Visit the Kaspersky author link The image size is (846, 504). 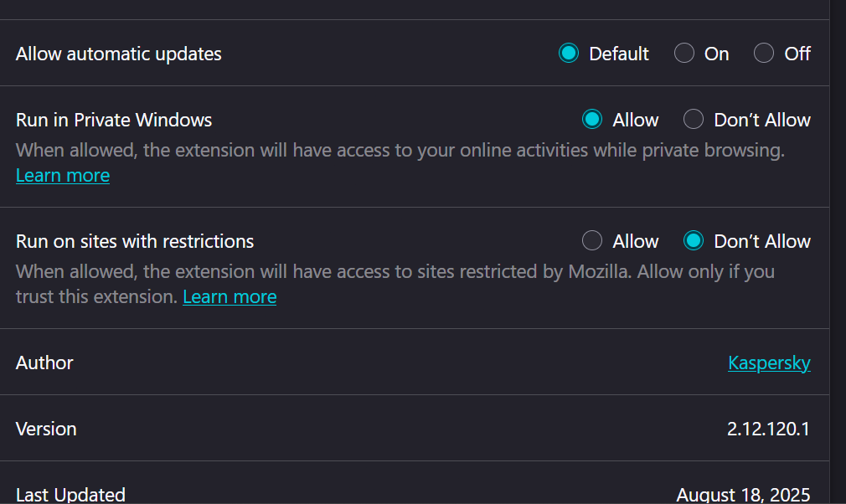(769, 363)
